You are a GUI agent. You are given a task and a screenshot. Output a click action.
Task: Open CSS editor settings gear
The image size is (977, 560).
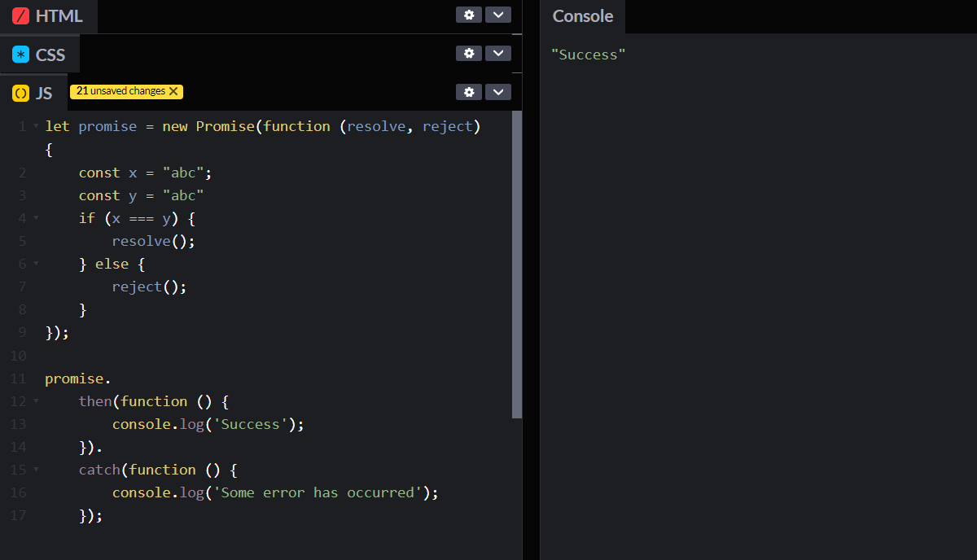468,53
